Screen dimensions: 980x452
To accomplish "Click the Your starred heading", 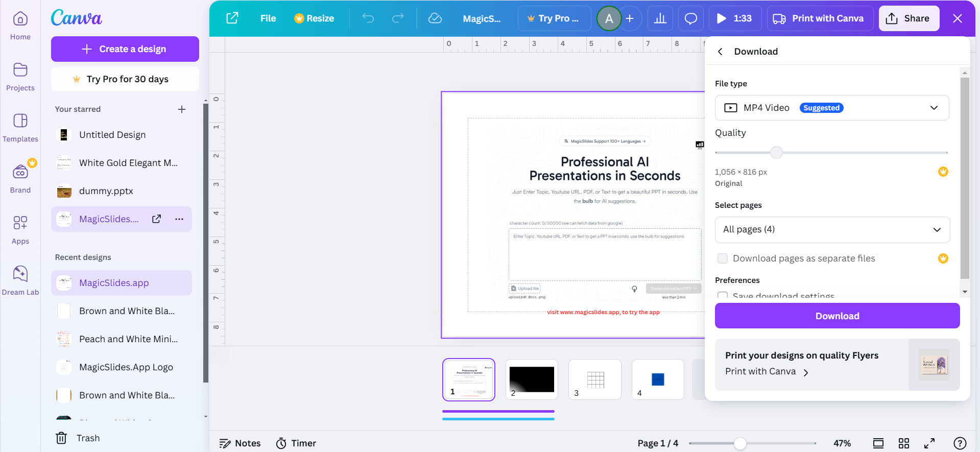I will pyautogui.click(x=78, y=109).
